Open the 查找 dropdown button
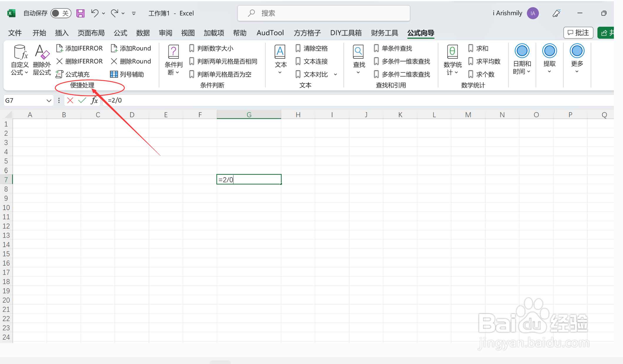This screenshot has height=364, width=623. click(359, 60)
